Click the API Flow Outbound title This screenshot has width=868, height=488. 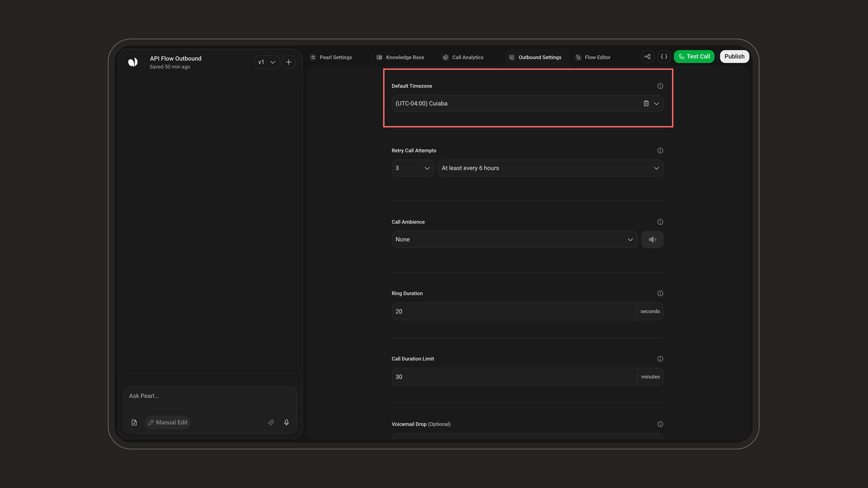tap(176, 59)
